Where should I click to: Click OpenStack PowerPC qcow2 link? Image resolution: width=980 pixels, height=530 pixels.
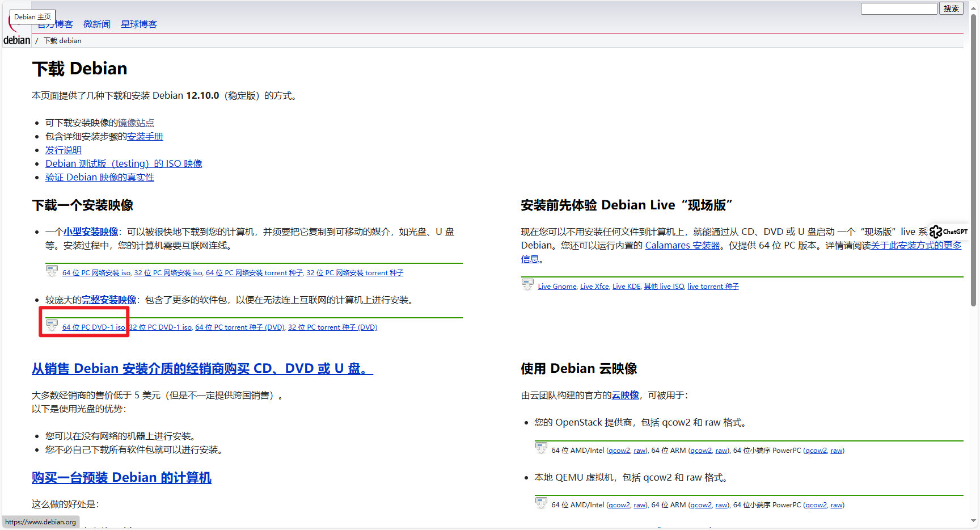[x=816, y=451]
